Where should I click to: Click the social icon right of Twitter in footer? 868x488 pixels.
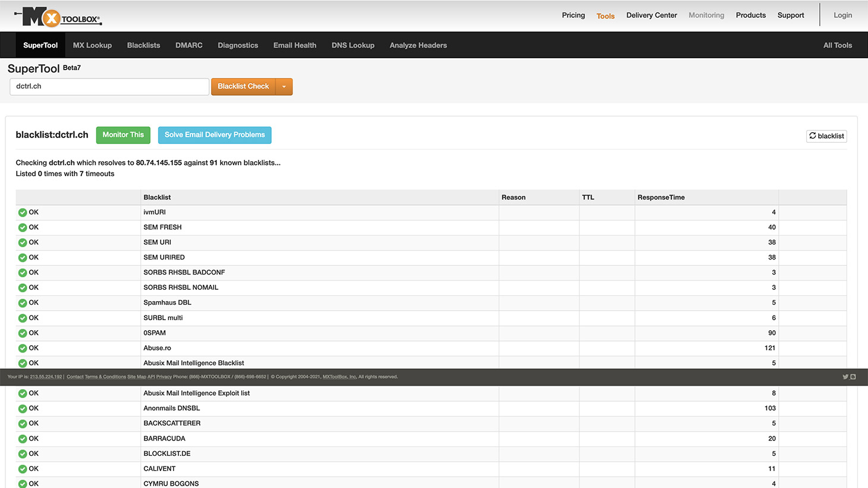pyautogui.click(x=853, y=377)
